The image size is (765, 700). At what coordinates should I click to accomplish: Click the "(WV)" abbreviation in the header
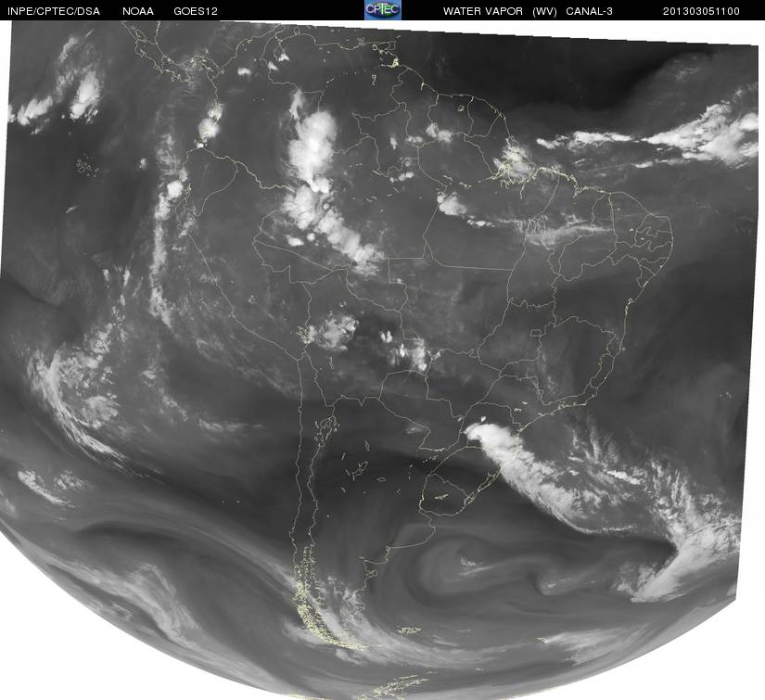click(544, 11)
